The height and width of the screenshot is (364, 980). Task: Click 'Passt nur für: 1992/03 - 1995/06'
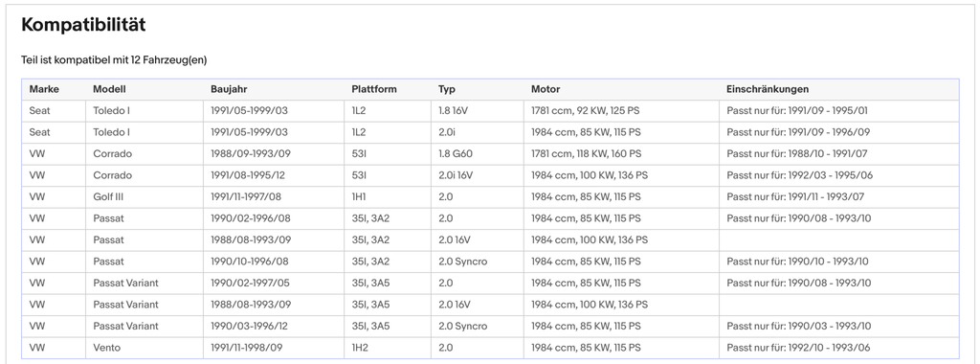[x=799, y=175]
